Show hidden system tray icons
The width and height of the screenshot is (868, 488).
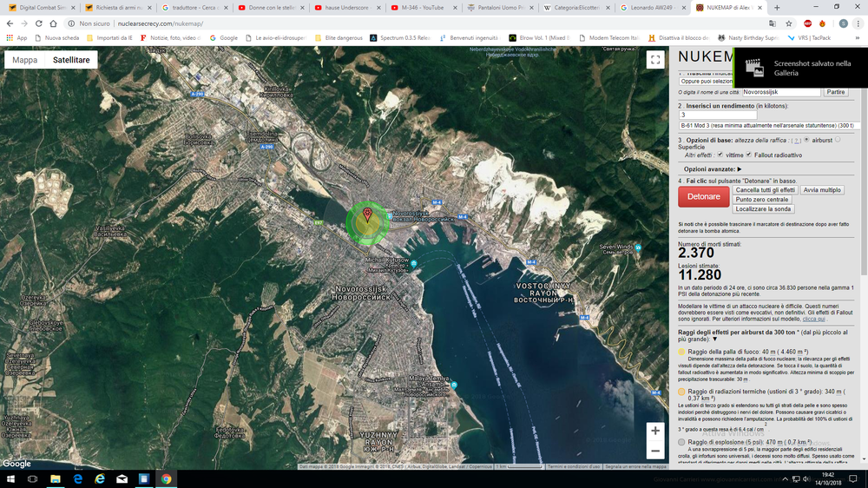(785, 479)
